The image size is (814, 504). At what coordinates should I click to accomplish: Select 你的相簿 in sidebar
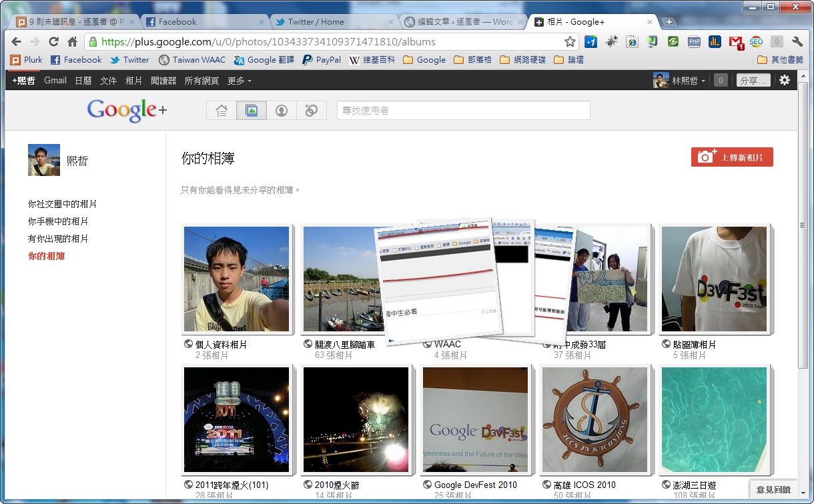47,256
